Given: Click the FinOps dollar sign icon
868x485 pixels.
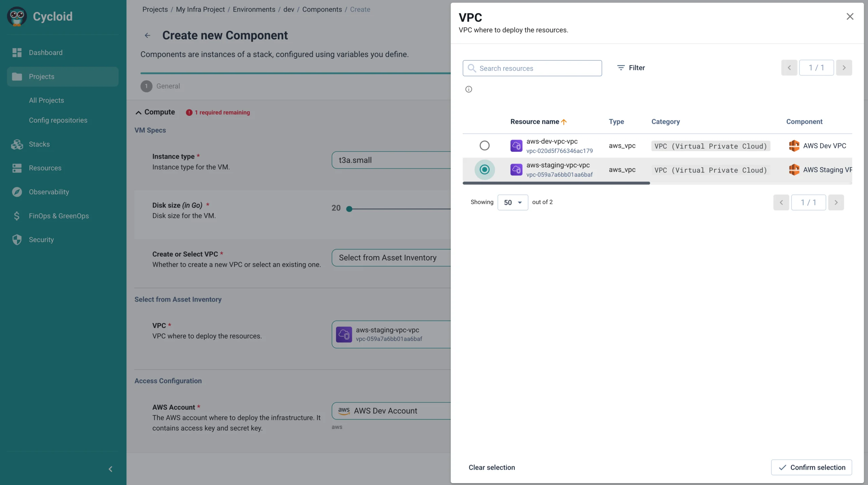Looking at the screenshot, I should [17, 216].
